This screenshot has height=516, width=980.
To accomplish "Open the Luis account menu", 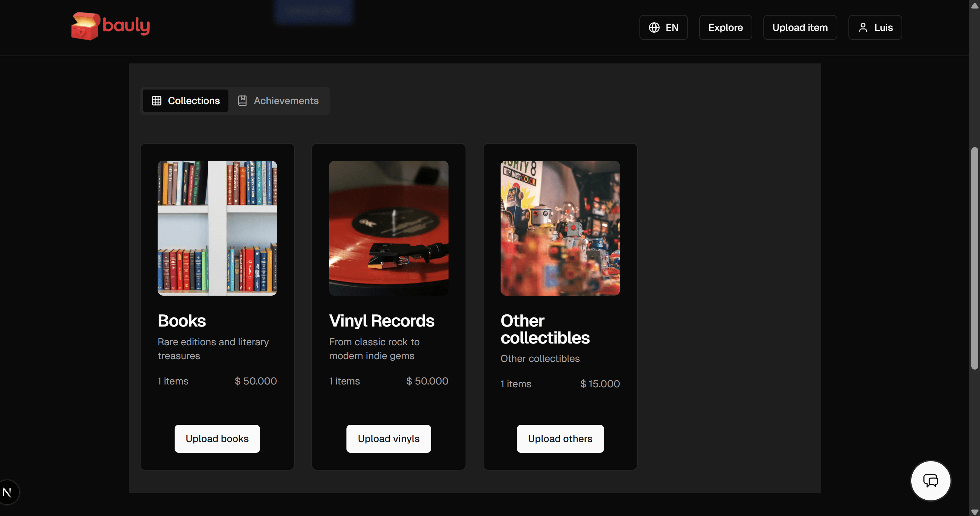I will click(875, 27).
